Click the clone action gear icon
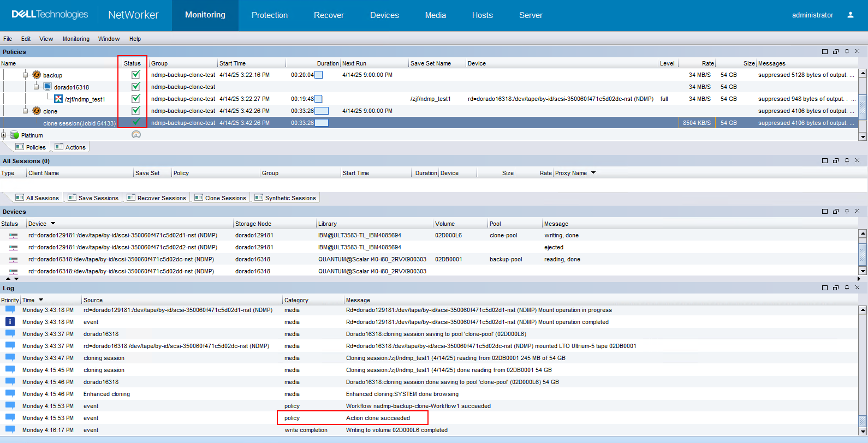This screenshot has width=868, height=443. click(x=37, y=111)
